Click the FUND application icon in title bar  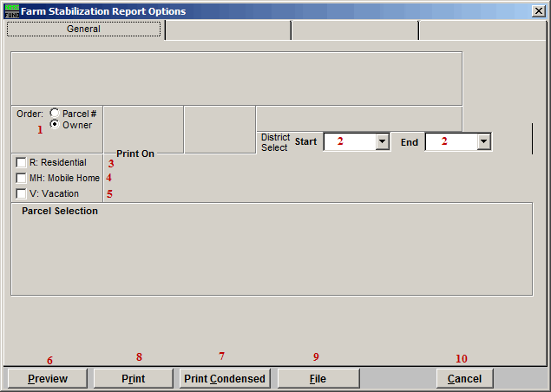click(x=11, y=10)
